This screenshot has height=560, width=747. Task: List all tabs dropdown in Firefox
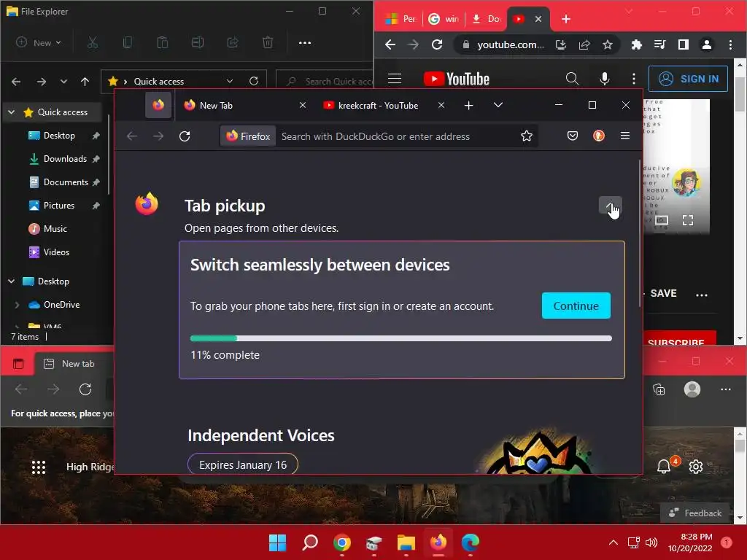(x=498, y=105)
